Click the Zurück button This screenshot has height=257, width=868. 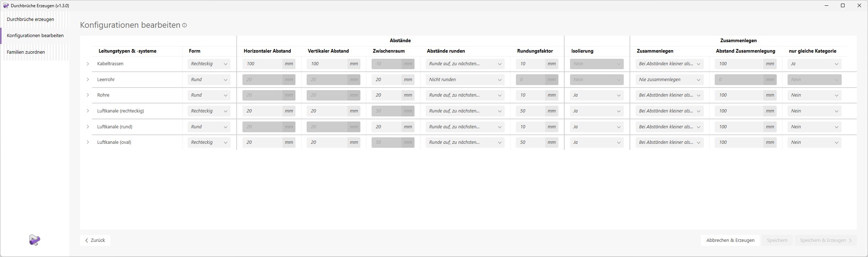point(95,240)
